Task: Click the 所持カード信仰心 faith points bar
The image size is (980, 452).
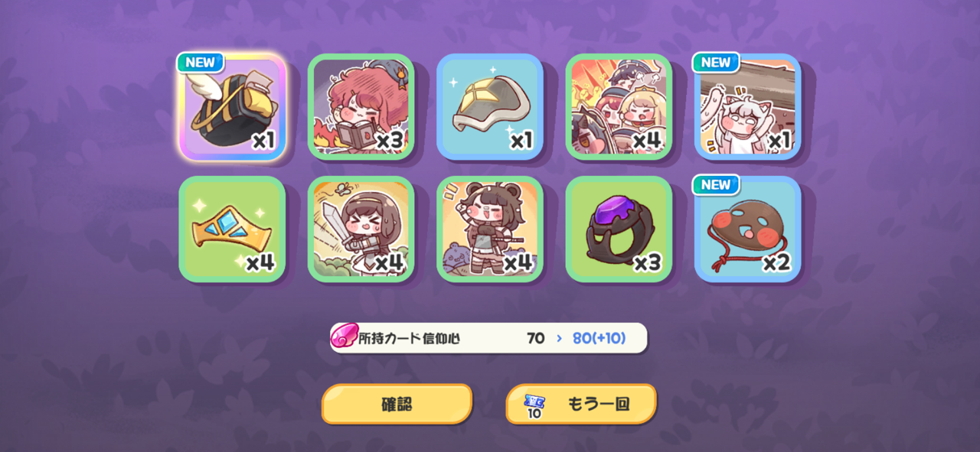Action: 489,337
